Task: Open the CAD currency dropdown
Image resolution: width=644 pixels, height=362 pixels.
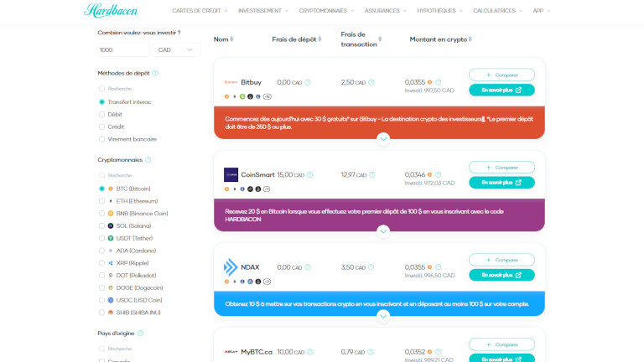Action: (176, 49)
